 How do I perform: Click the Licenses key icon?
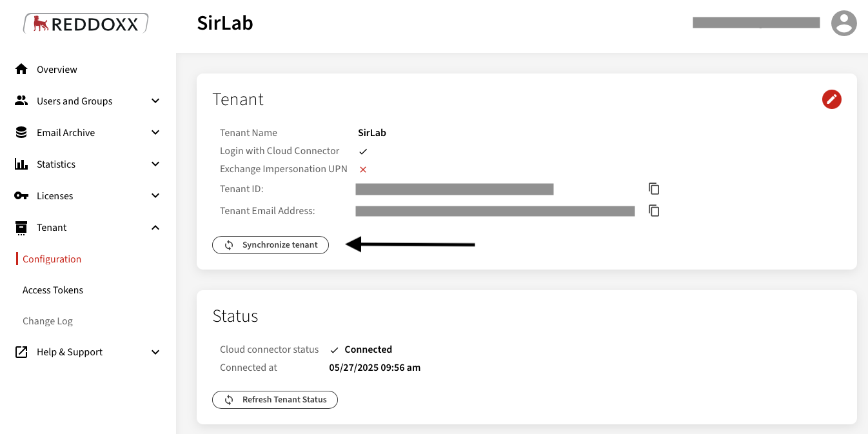coord(21,195)
